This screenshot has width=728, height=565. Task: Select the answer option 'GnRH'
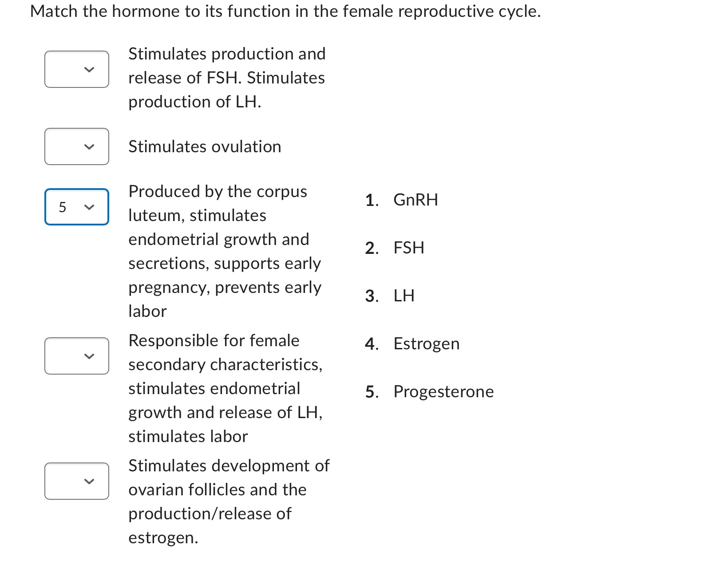tap(415, 199)
